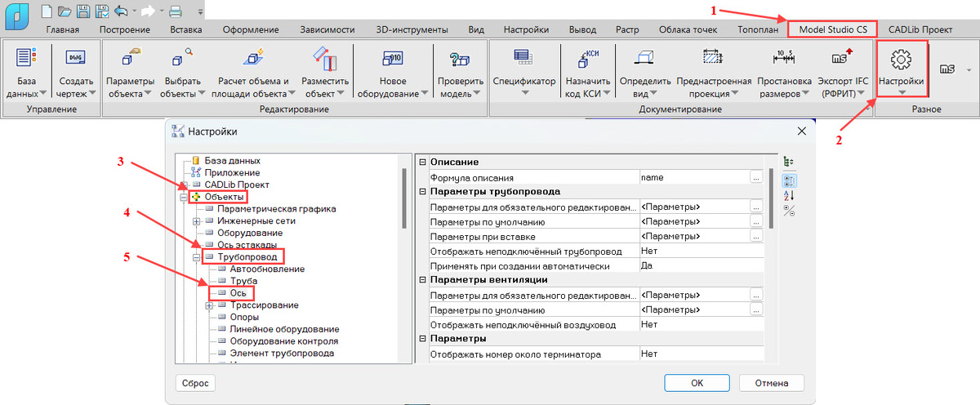Click the Open folder icon in quick access toolbar
This screenshot has height=405, width=980.
click(x=63, y=10)
